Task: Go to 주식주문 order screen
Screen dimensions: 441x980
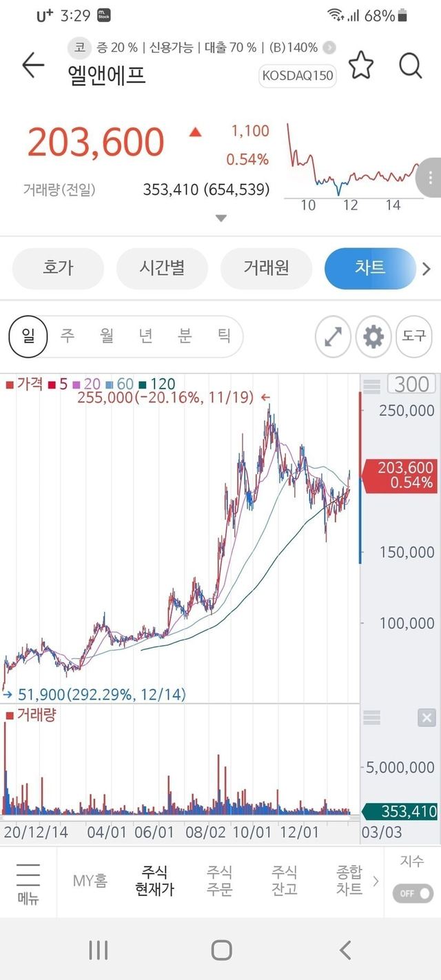Action: 219,881
